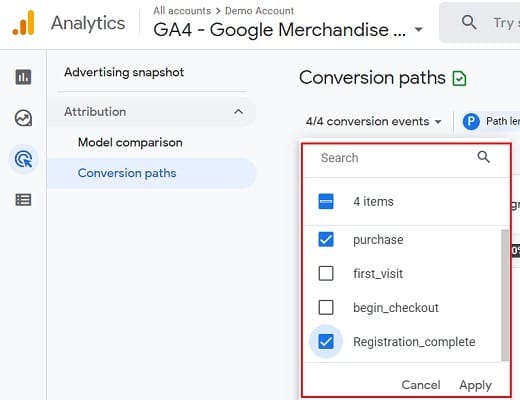Click the conversion events list scrollbar

coord(505,295)
